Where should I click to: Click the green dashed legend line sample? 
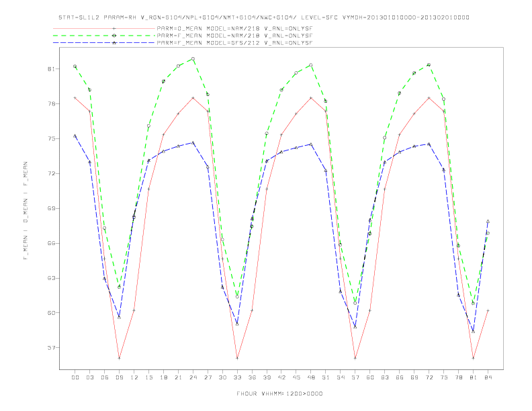click(x=104, y=36)
